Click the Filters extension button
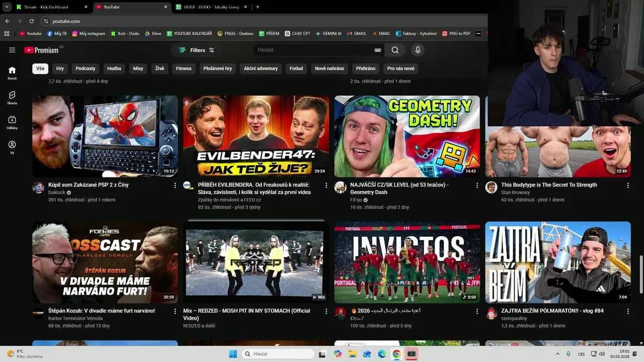This screenshot has width=644, height=362. (x=196, y=50)
